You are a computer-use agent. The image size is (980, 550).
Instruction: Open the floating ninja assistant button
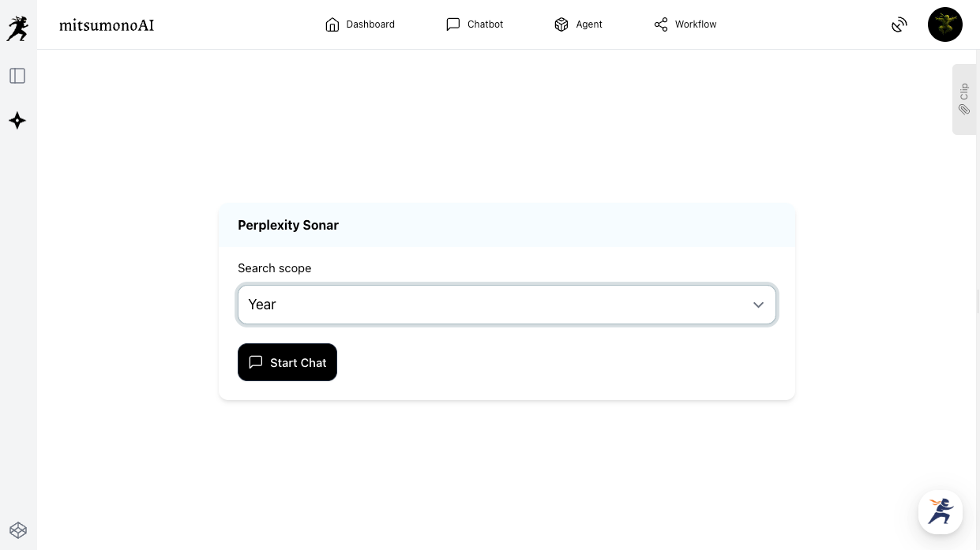click(940, 512)
